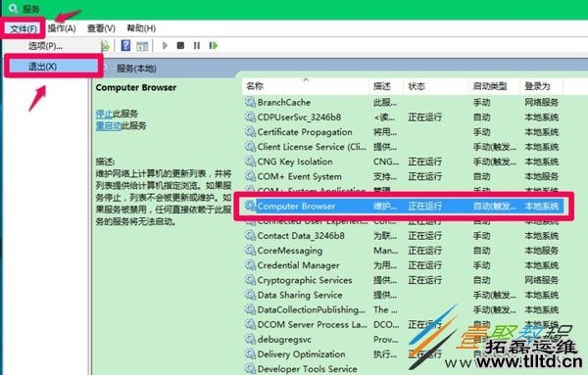Select the Cryptographic Services name
The image size is (588, 375).
305,280
